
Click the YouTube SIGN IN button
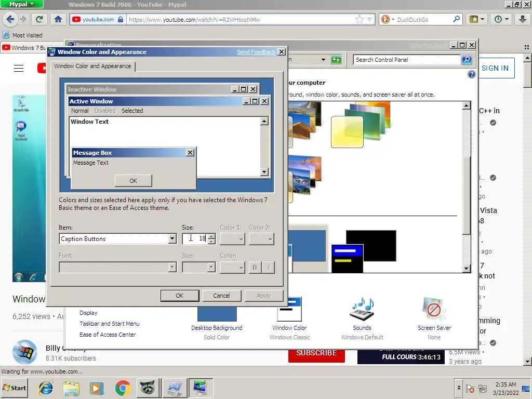[495, 68]
